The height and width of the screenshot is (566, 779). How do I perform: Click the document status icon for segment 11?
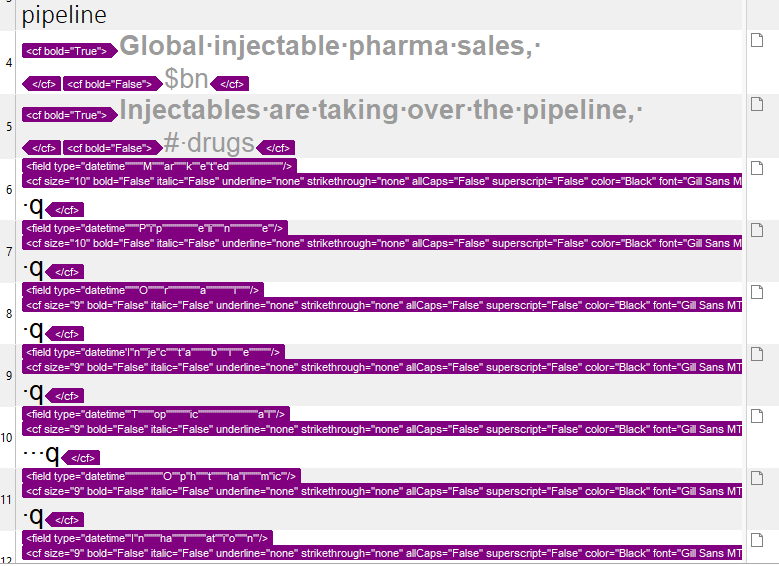[757, 478]
